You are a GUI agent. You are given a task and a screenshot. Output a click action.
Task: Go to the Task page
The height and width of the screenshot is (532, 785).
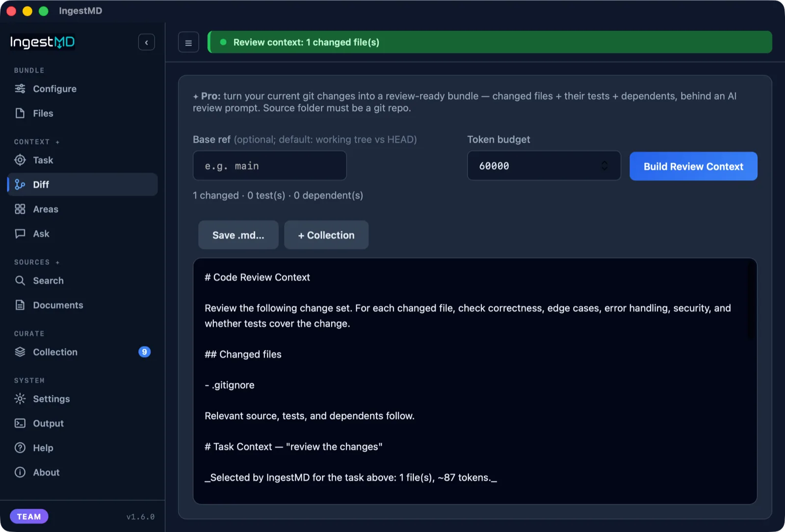(x=82, y=160)
